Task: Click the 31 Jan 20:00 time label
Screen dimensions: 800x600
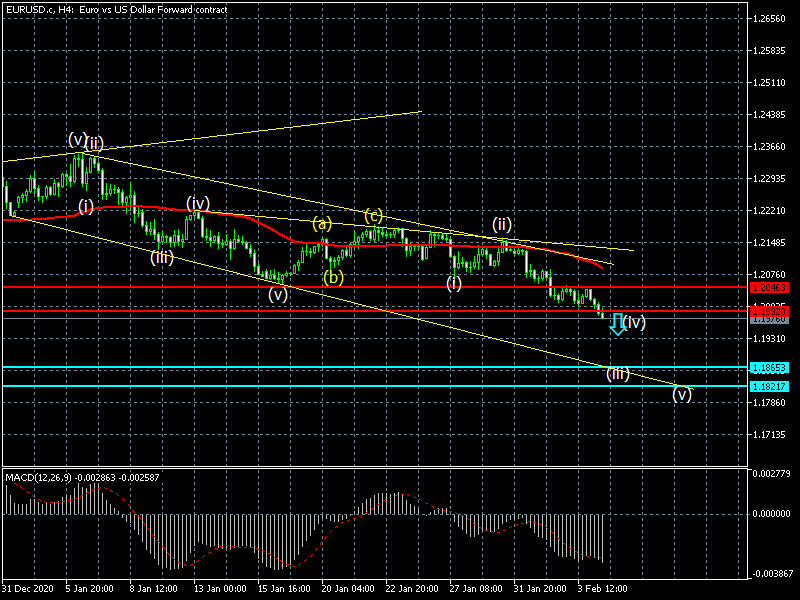Action: point(540,589)
